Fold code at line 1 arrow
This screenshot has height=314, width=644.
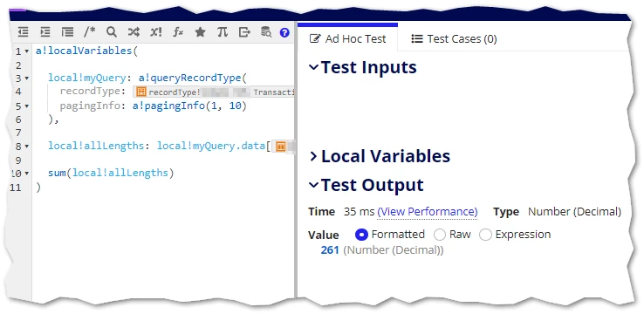coord(27,51)
